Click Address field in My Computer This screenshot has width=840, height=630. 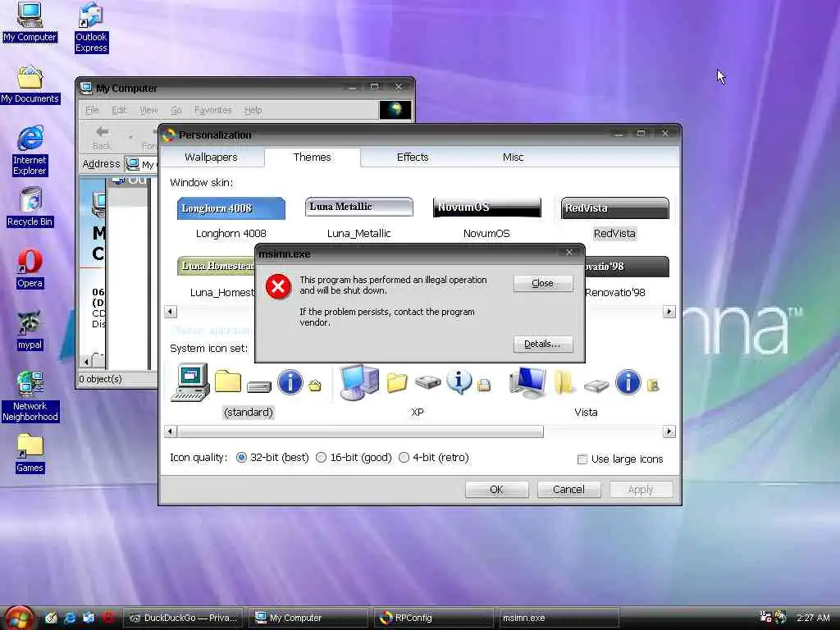[x=141, y=164]
